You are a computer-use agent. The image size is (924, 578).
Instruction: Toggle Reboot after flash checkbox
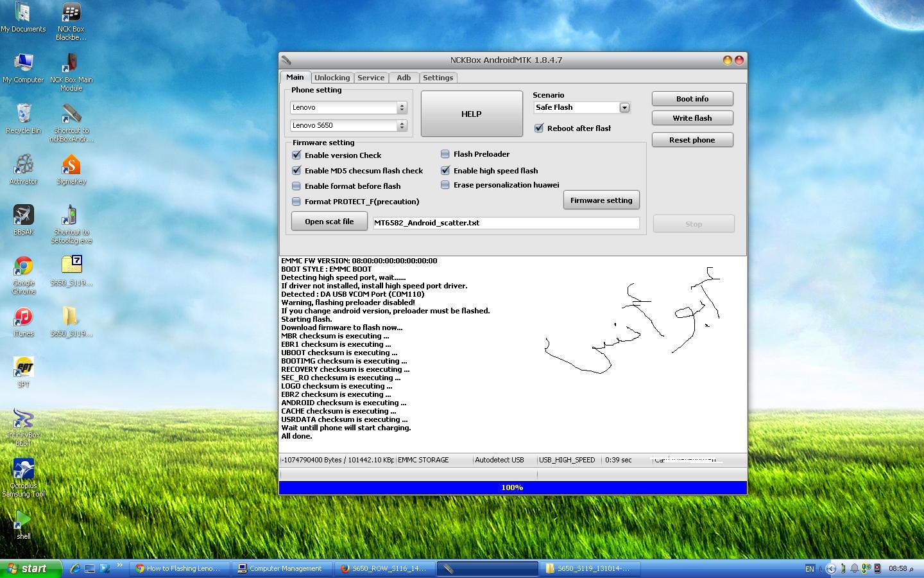coord(539,128)
